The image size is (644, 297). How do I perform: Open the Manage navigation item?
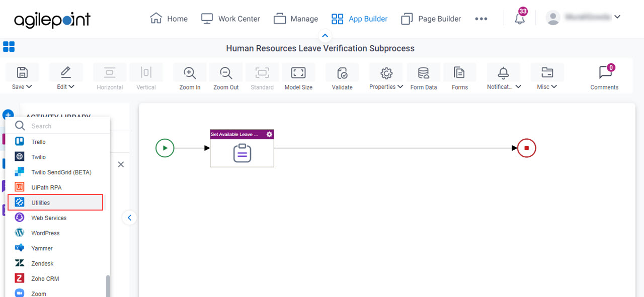296,19
